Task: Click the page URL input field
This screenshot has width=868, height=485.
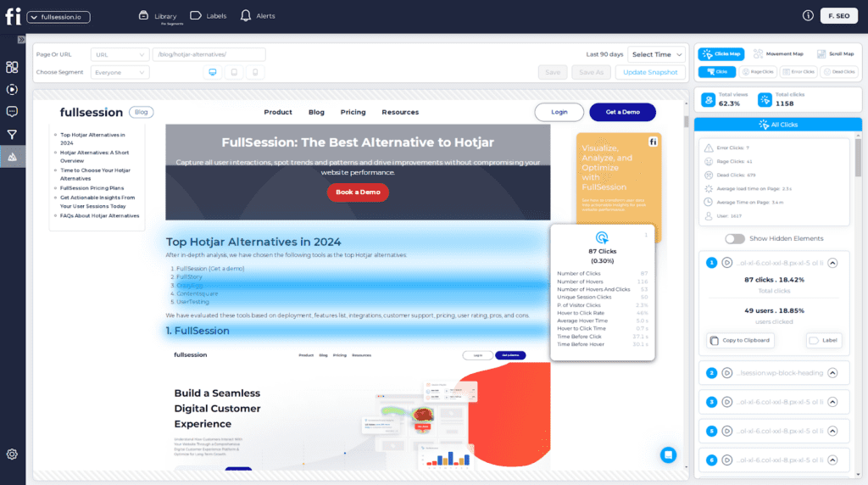Action: coord(209,54)
